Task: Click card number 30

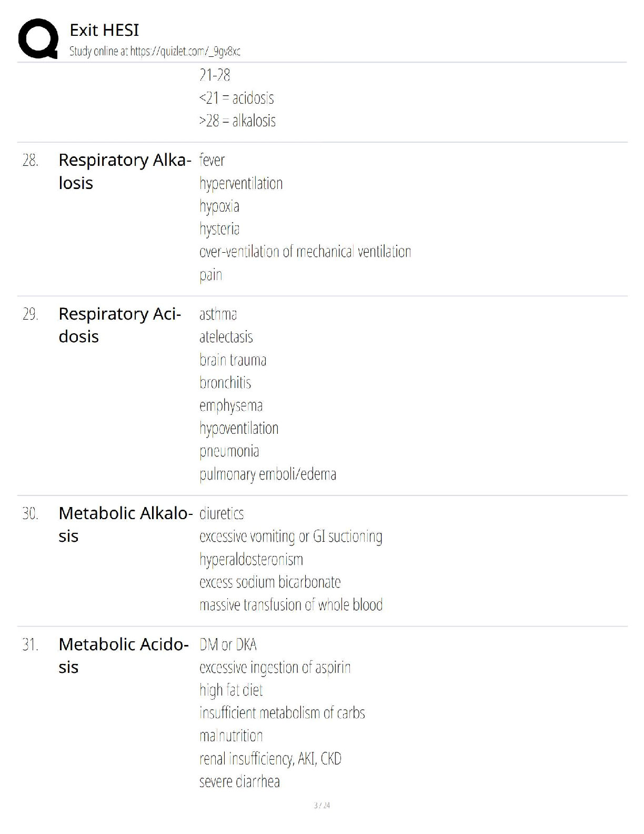Action: coord(31,513)
